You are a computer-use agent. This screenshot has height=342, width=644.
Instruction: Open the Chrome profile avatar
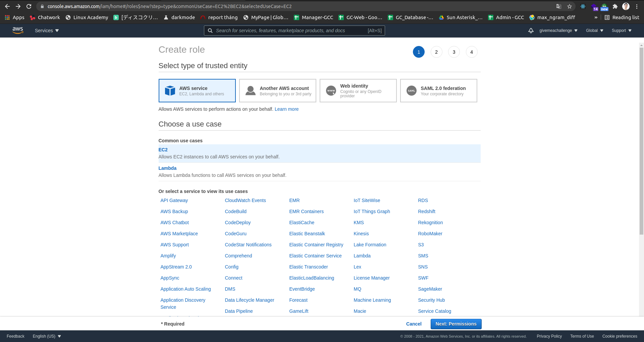coord(626,6)
